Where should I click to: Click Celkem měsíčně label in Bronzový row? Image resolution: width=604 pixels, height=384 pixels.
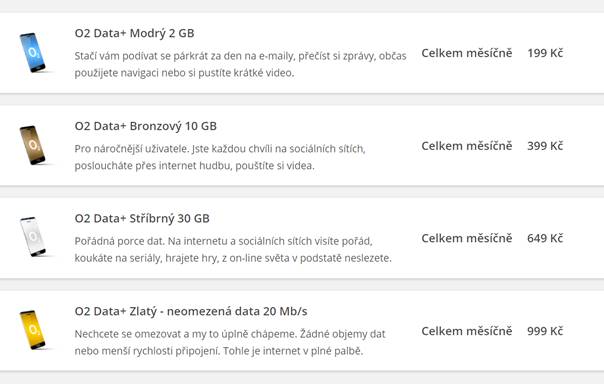[467, 146]
